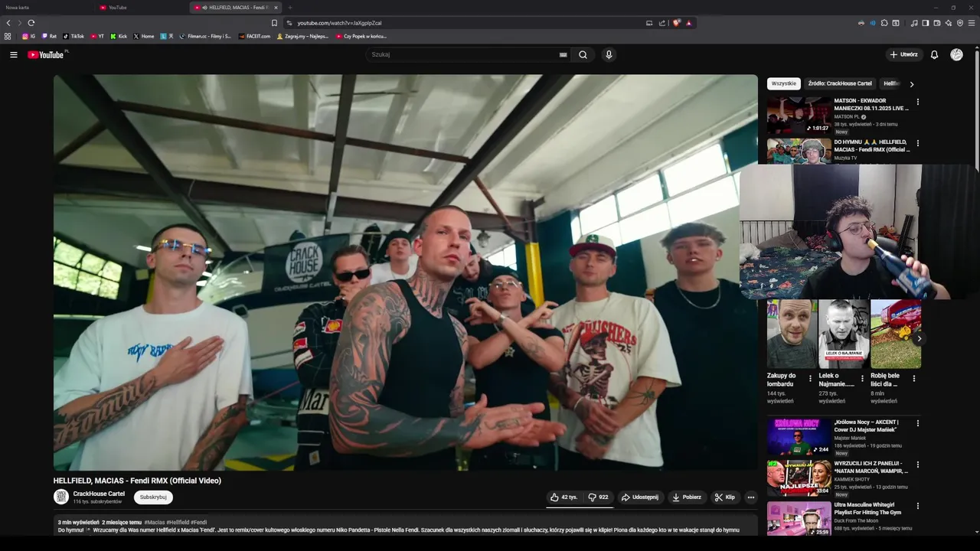Reload the page in browser
980x551 pixels.
tap(31, 23)
